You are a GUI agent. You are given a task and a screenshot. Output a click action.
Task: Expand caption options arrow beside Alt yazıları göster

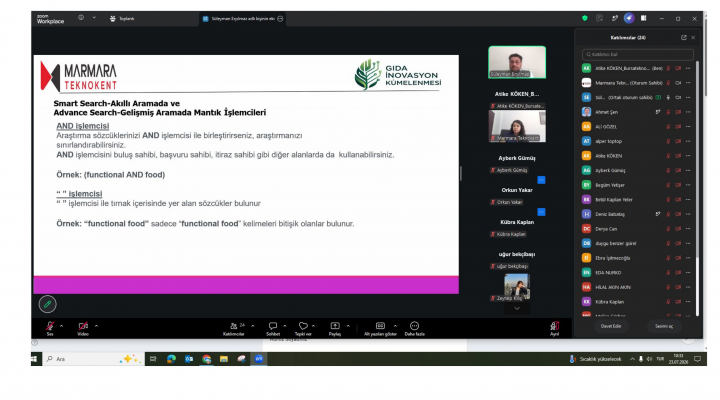(x=395, y=326)
